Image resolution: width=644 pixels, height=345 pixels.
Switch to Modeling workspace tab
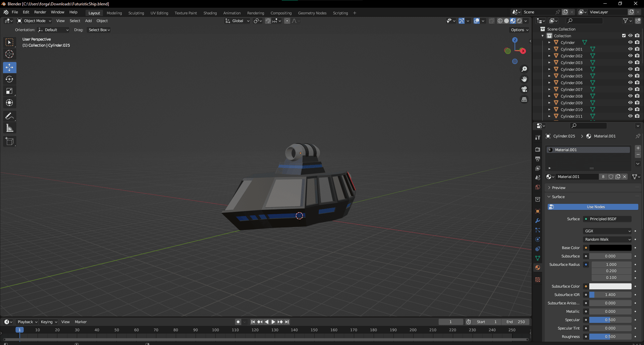pos(114,13)
